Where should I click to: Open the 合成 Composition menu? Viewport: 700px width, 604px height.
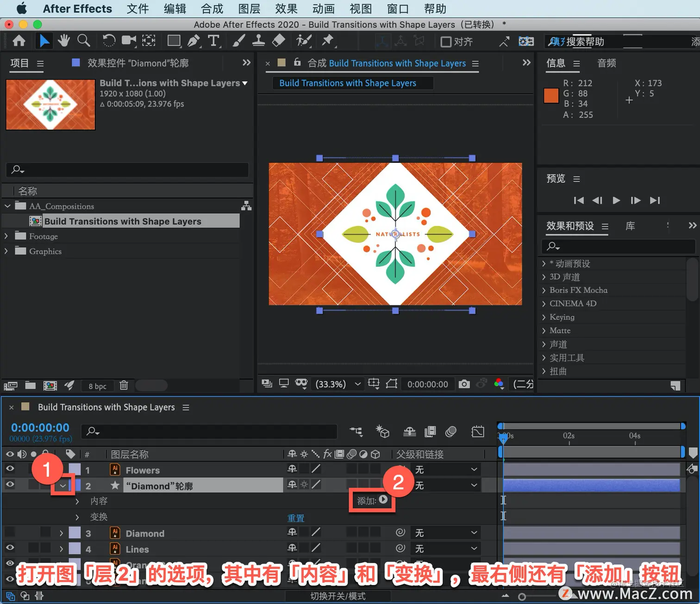(212, 9)
